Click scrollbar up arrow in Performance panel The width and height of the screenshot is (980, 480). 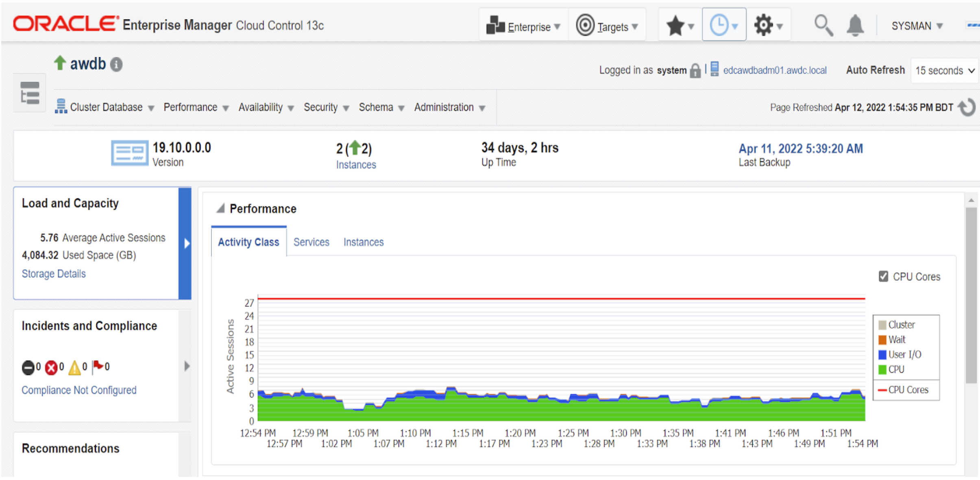pyautogui.click(x=971, y=200)
